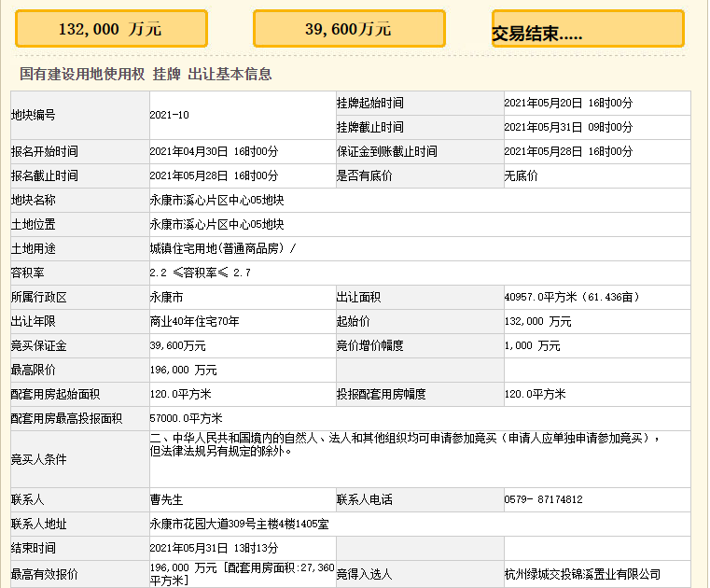Select the 最高限价 value 196,000 万元
Viewport: 710px width, 588px height.
tap(183, 370)
